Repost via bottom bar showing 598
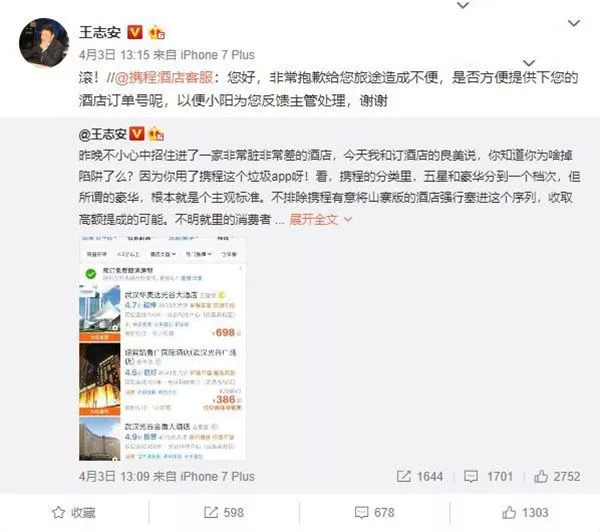The width and height of the screenshot is (600, 532). (x=224, y=512)
